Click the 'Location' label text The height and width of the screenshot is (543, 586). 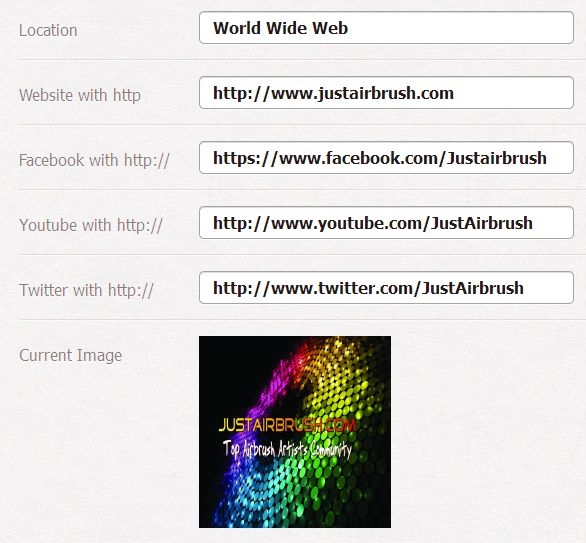click(48, 30)
